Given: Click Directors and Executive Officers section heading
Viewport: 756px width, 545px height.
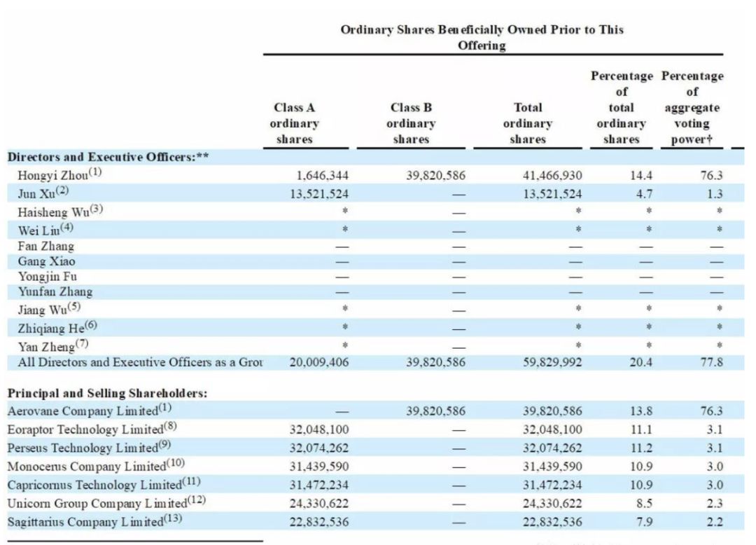Looking at the screenshot, I should [108, 157].
